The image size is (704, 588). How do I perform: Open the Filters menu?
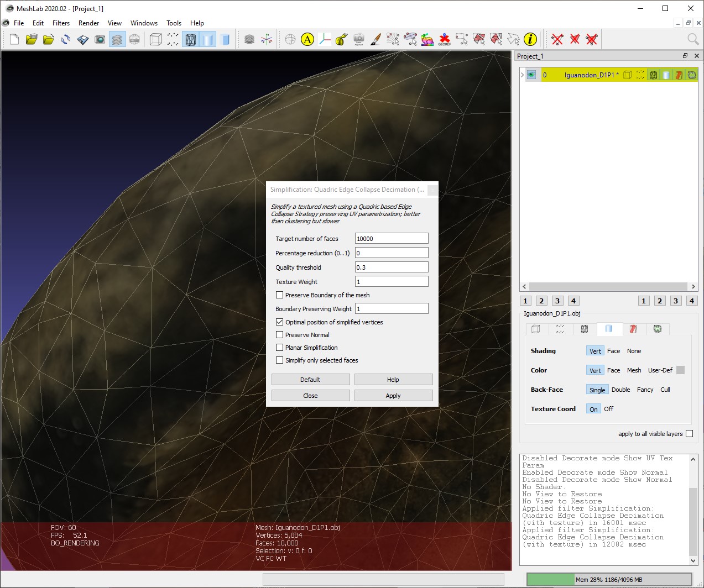[x=61, y=23]
